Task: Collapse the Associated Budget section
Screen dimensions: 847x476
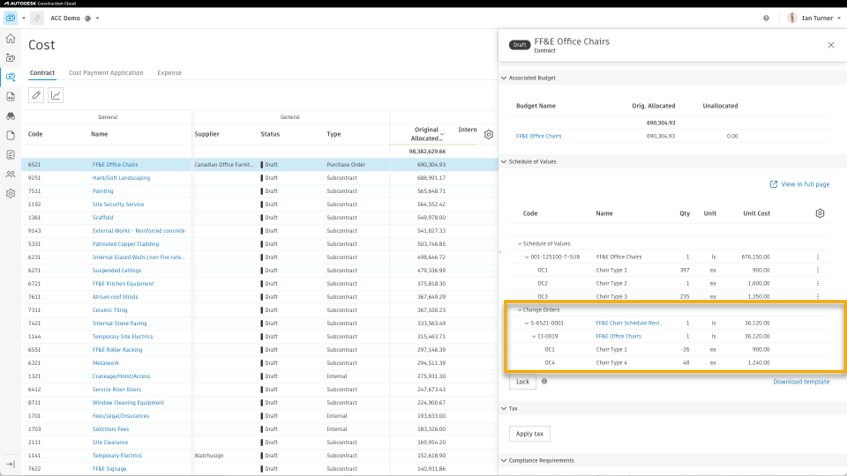Action: (x=503, y=78)
